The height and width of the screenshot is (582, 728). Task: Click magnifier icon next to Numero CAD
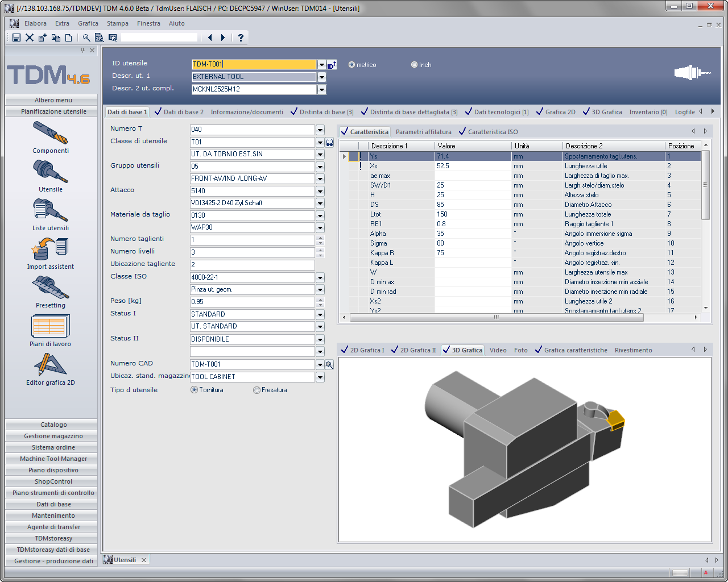coord(329,365)
